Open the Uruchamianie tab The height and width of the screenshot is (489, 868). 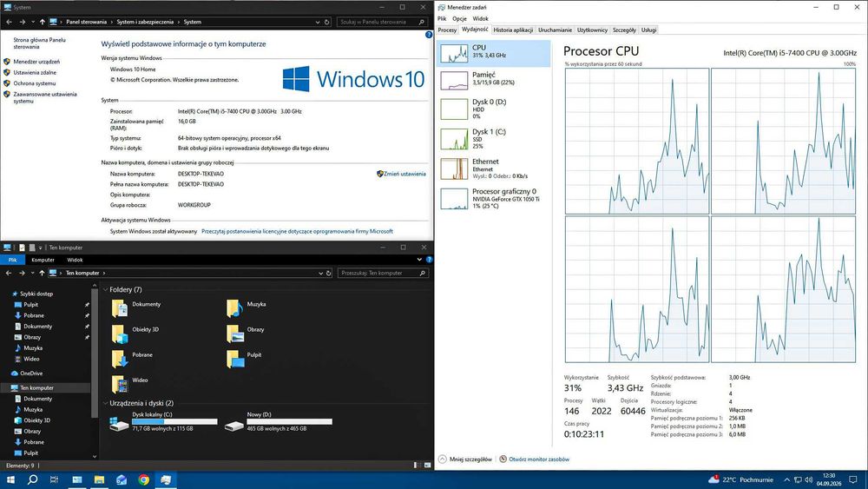point(556,30)
